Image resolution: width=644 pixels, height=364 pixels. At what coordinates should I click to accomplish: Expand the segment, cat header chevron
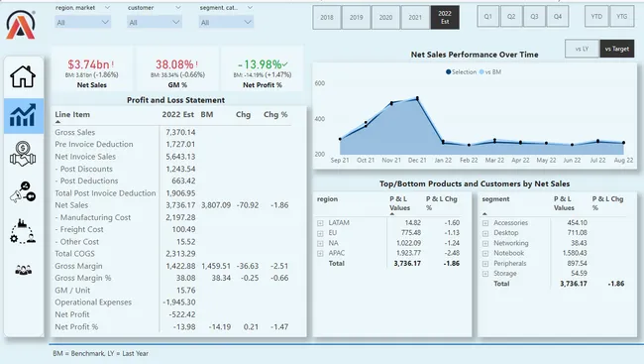click(x=250, y=7)
